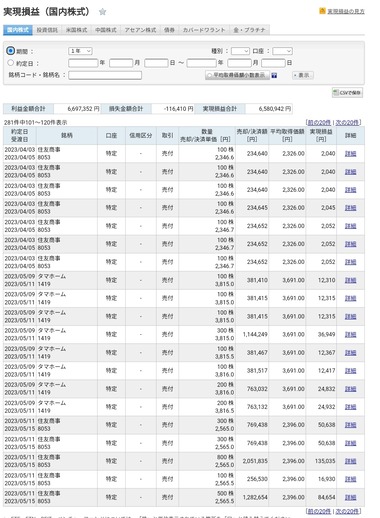Focus the start month input field
The height and width of the screenshot is (518, 380).
[121, 63]
